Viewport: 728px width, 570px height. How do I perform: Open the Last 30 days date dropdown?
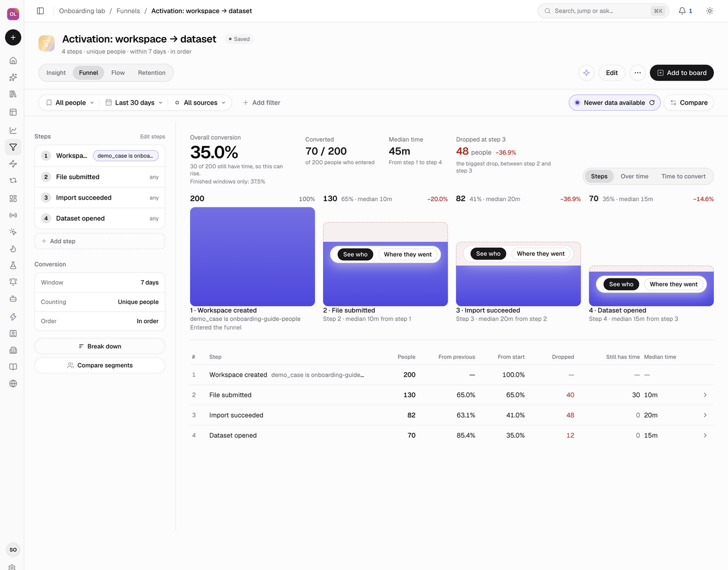pos(134,103)
